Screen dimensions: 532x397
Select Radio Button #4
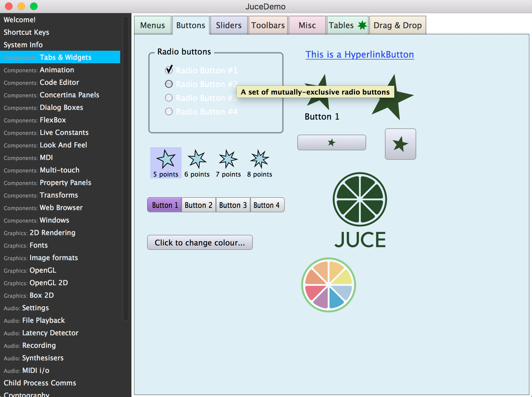click(201, 111)
